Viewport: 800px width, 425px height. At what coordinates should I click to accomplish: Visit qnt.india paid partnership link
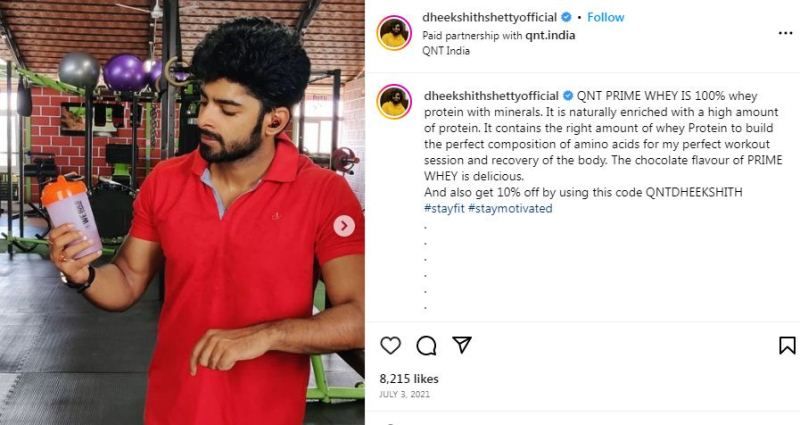click(550, 35)
